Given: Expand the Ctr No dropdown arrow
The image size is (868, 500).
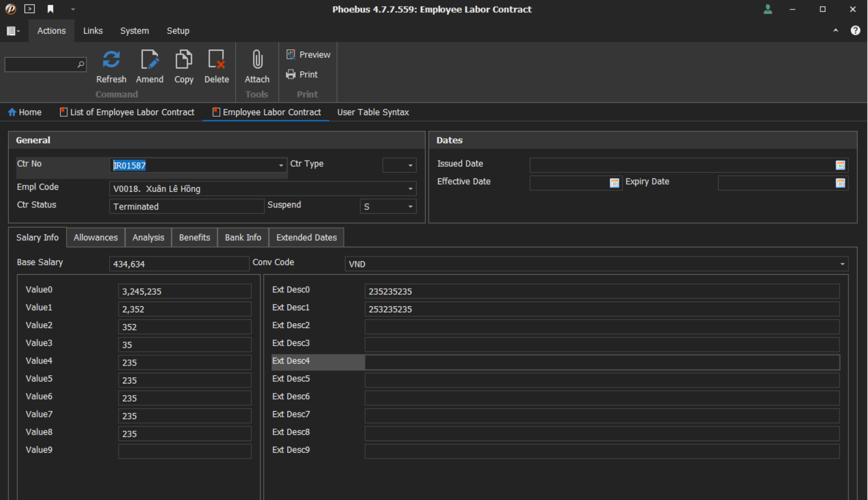Looking at the screenshot, I should pyautogui.click(x=281, y=165).
